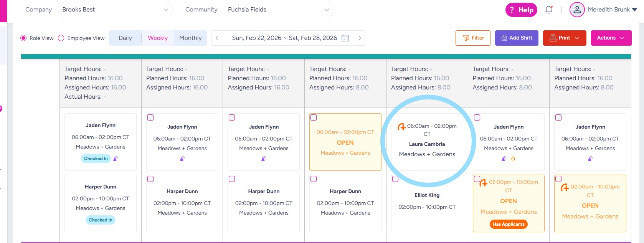Select the Employee View radio button
Viewport: 644px width, 243px height.
(x=61, y=38)
